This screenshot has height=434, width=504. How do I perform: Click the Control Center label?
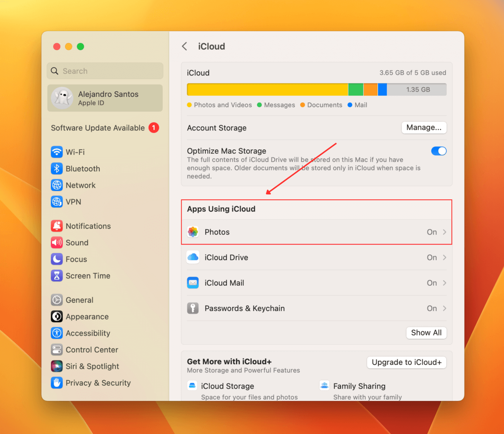click(x=92, y=350)
